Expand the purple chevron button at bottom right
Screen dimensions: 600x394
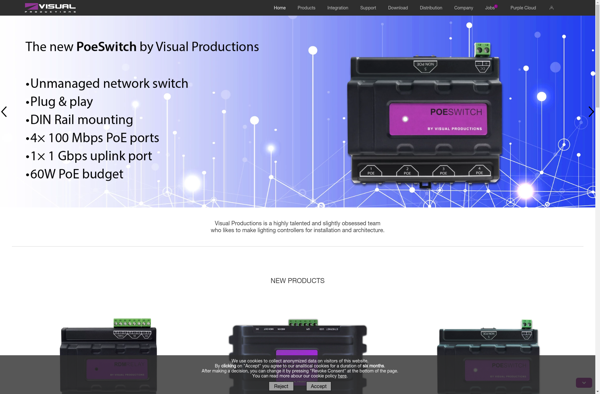click(x=584, y=383)
